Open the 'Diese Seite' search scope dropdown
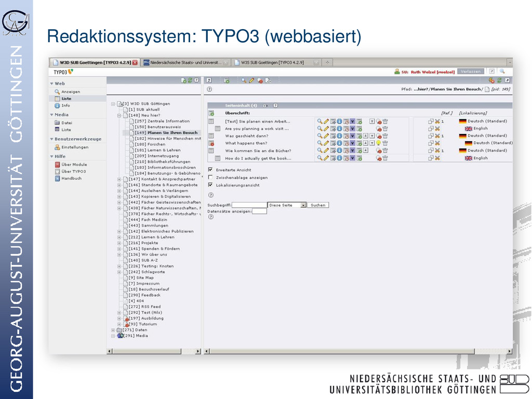The image size is (532, 399). (287, 205)
